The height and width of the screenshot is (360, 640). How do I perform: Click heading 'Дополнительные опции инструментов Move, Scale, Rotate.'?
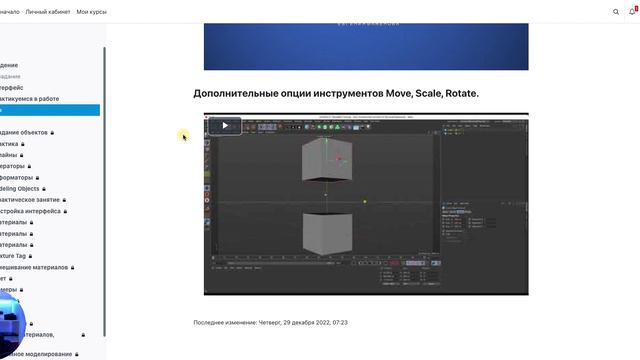click(x=336, y=93)
